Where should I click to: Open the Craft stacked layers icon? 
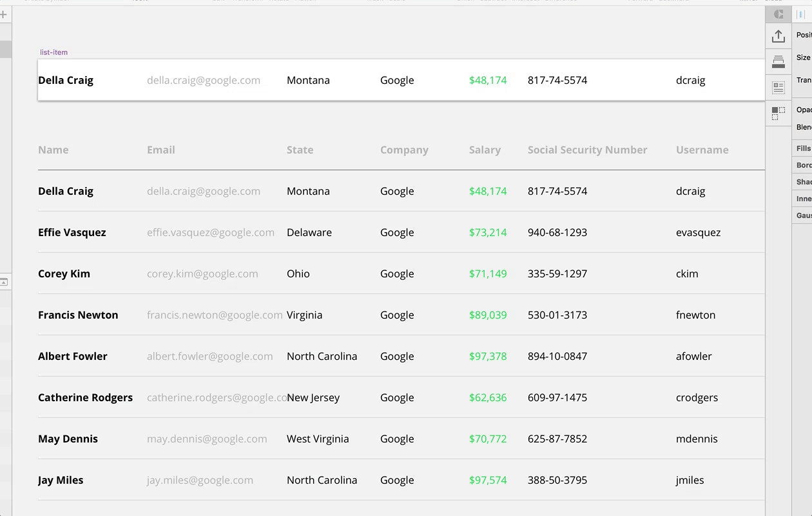pyautogui.click(x=778, y=62)
